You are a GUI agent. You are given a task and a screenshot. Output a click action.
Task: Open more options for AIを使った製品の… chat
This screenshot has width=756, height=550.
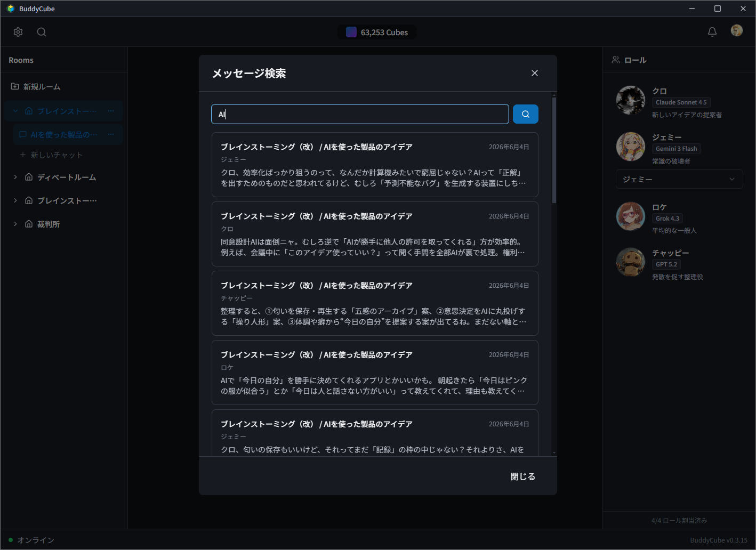(111, 134)
